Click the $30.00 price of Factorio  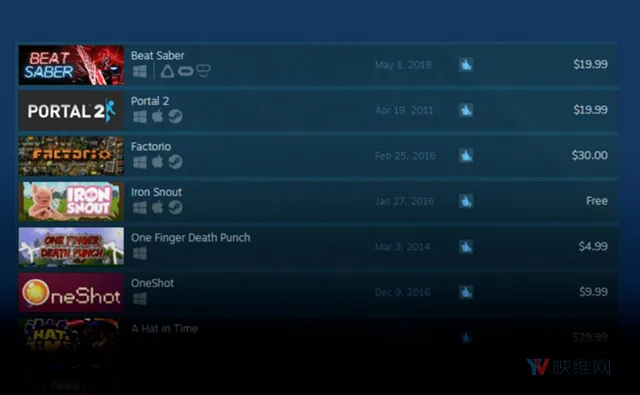pos(589,155)
